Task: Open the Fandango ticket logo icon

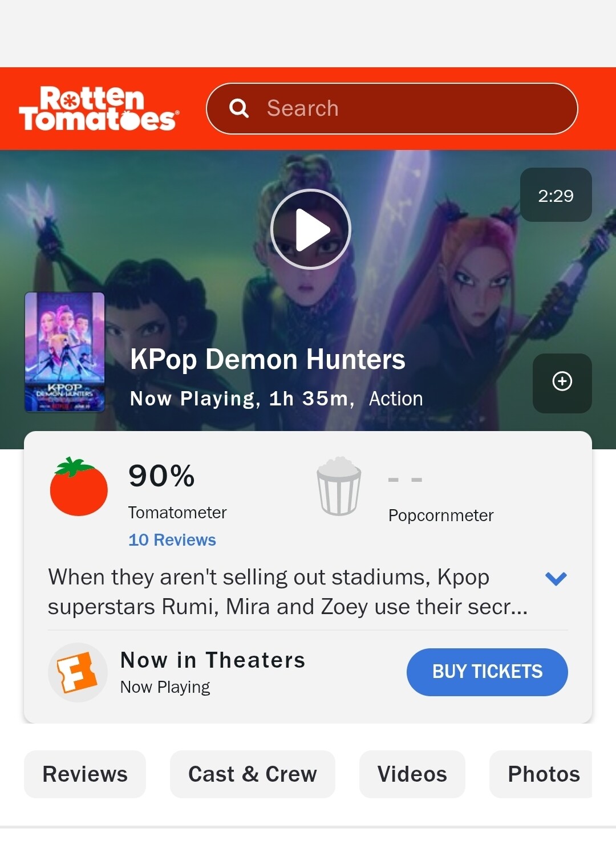Action: point(78,672)
